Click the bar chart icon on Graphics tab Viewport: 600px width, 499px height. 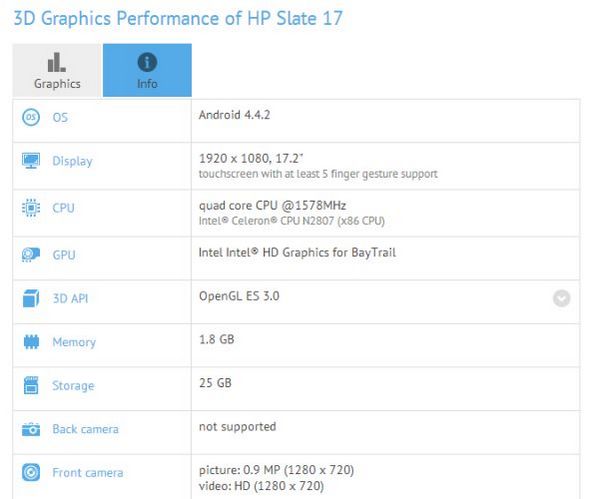point(57,61)
